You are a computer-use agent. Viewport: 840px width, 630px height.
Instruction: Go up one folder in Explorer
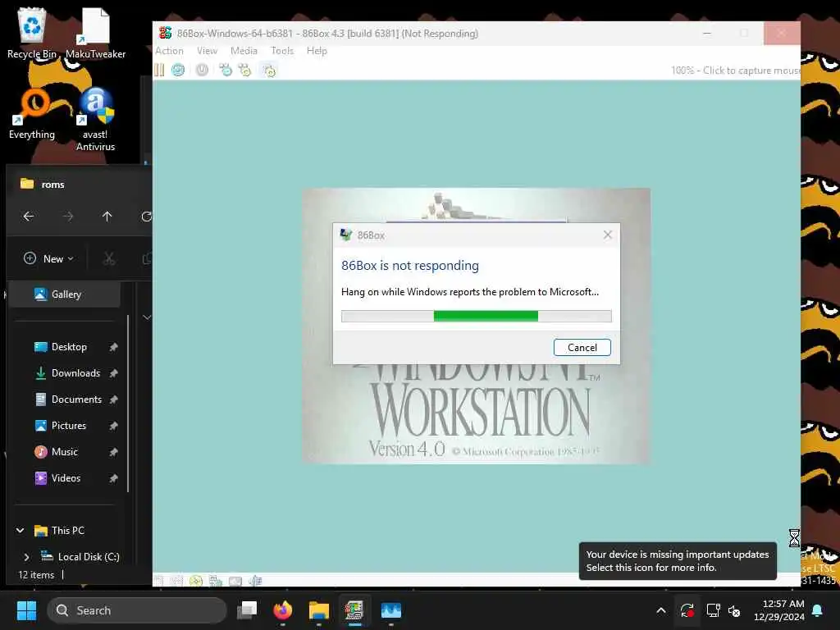point(107,217)
